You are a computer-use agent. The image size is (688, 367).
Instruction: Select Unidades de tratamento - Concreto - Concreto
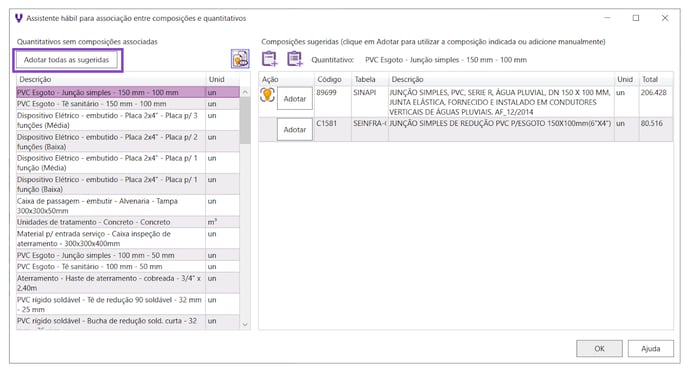[x=128, y=222]
